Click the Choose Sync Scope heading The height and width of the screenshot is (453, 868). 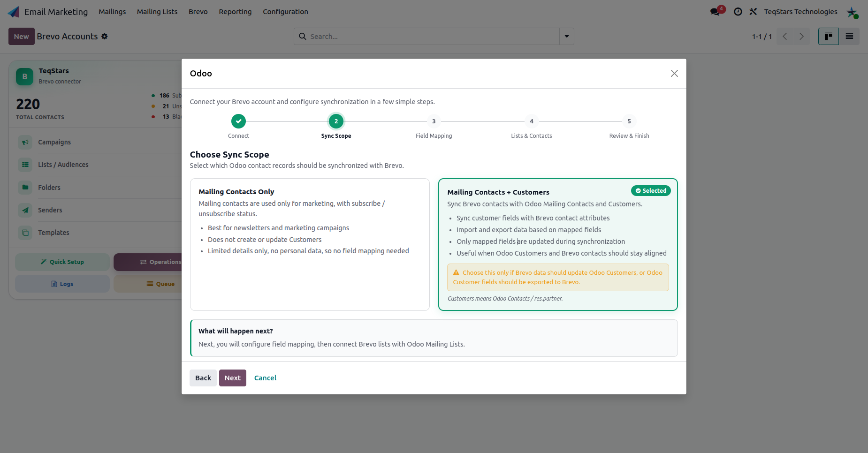tap(229, 155)
